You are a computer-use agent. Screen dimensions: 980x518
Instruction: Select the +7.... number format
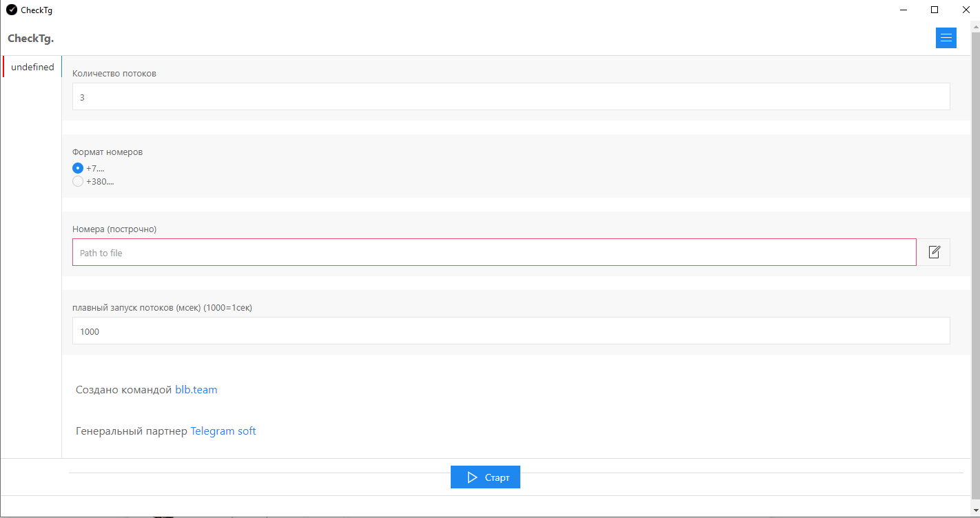click(78, 168)
